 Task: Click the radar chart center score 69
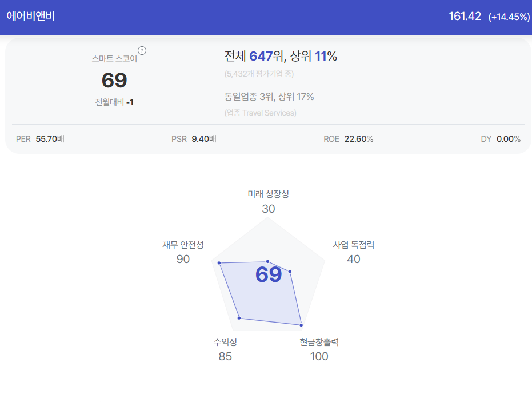click(269, 274)
